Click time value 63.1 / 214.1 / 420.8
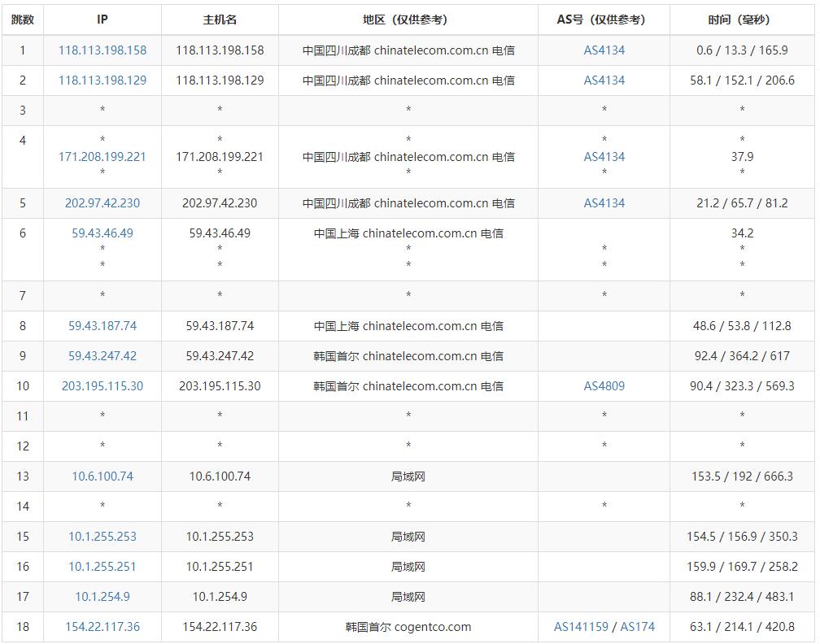Viewport: 820px width, 644px height. point(742,626)
